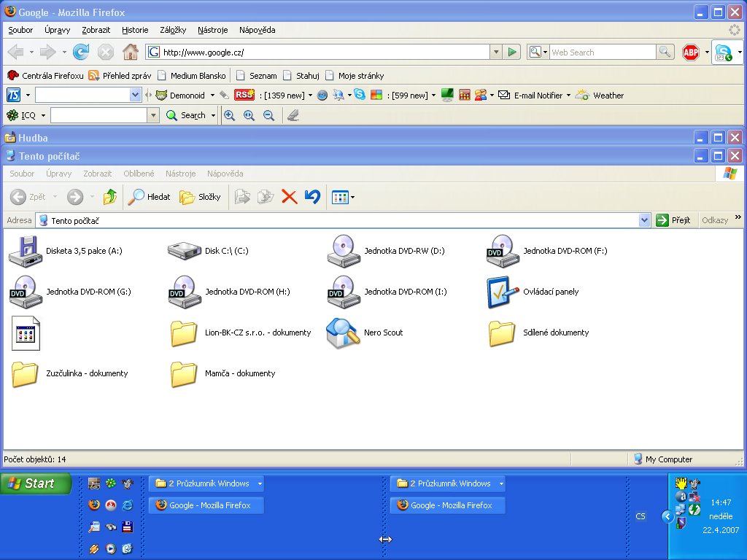
Task: Expand the Explorer Adresa bar dropdown
Action: coord(644,220)
